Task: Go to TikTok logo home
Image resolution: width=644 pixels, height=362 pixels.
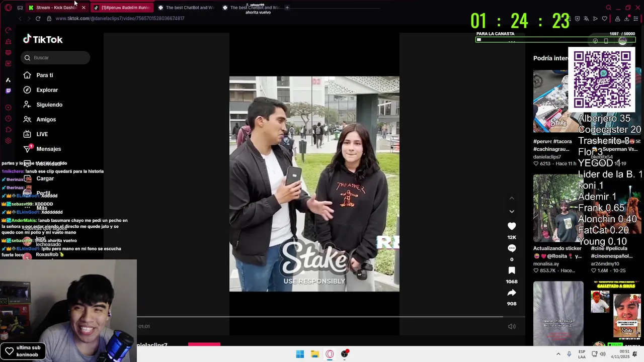Action: [x=43, y=39]
